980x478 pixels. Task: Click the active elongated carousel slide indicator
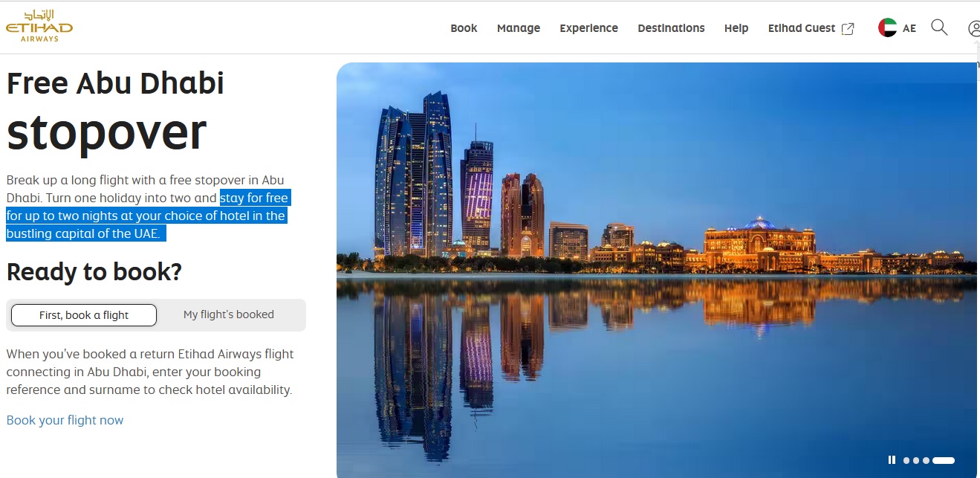pos(944,461)
